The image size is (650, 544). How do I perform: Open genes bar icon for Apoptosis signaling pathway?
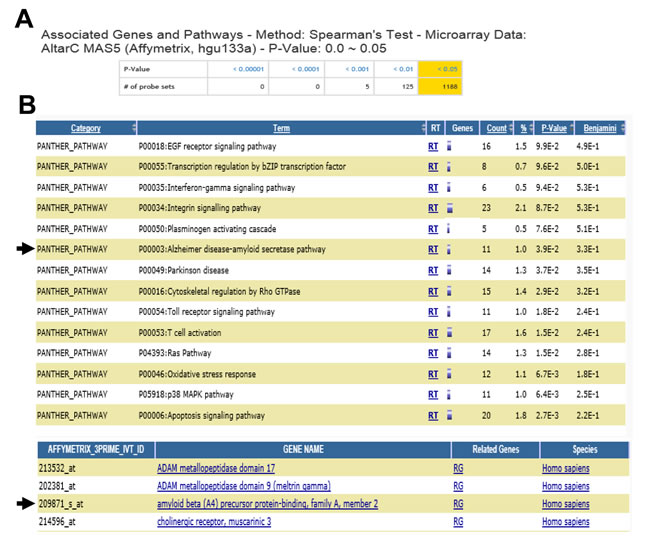pyautogui.click(x=449, y=415)
